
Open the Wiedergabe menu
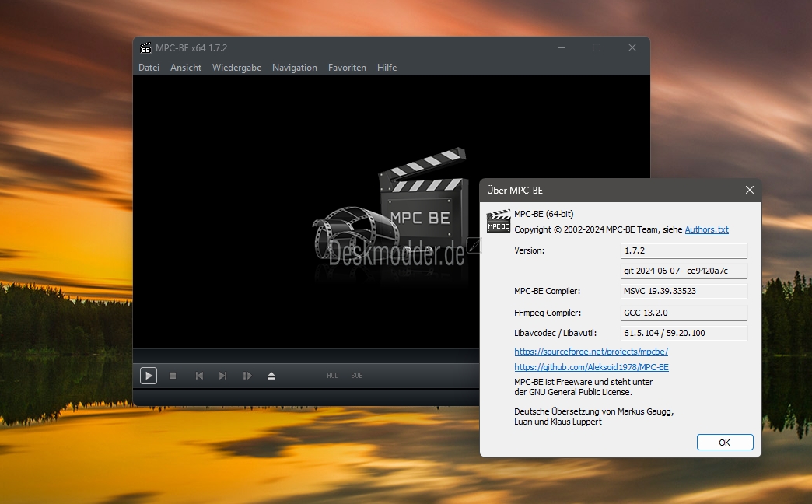coord(236,68)
